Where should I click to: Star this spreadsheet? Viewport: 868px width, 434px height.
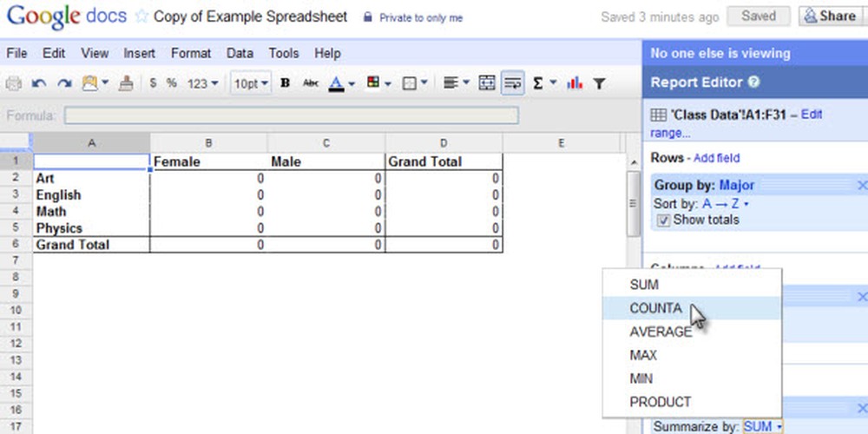click(x=141, y=16)
